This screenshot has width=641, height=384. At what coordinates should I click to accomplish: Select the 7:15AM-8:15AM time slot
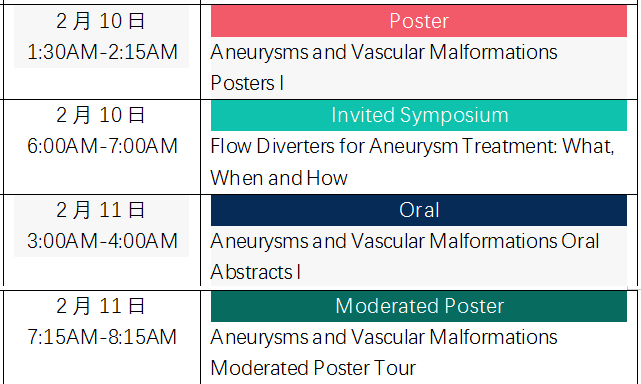coord(102,337)
